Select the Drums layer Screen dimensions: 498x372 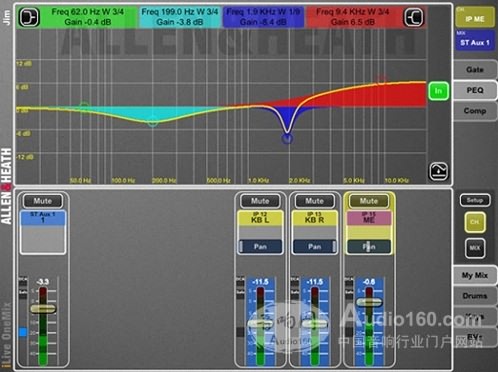tap(475, 296)
